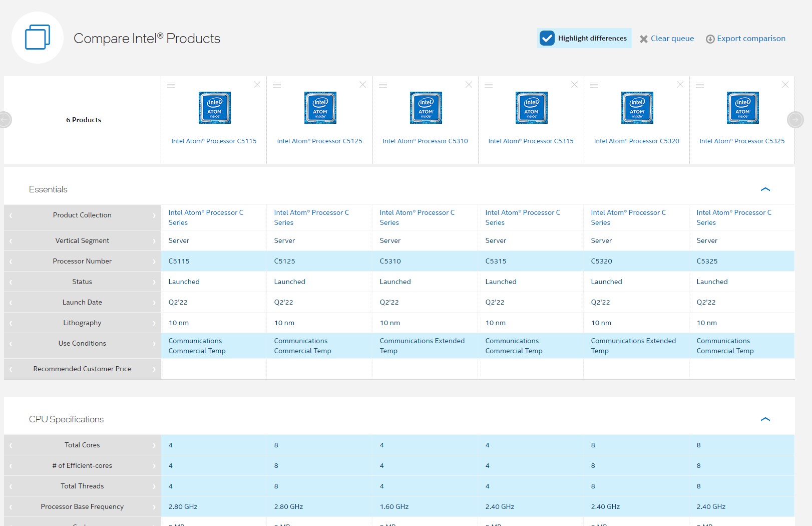The image size is (812, 526).
Task: Collapse the CPU Specifications section
Action: pos(765,419)
